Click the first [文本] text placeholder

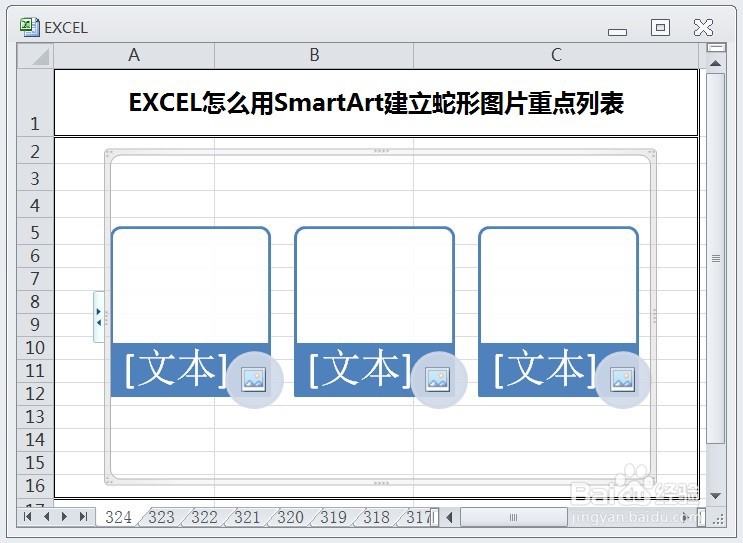click(176, 370)
